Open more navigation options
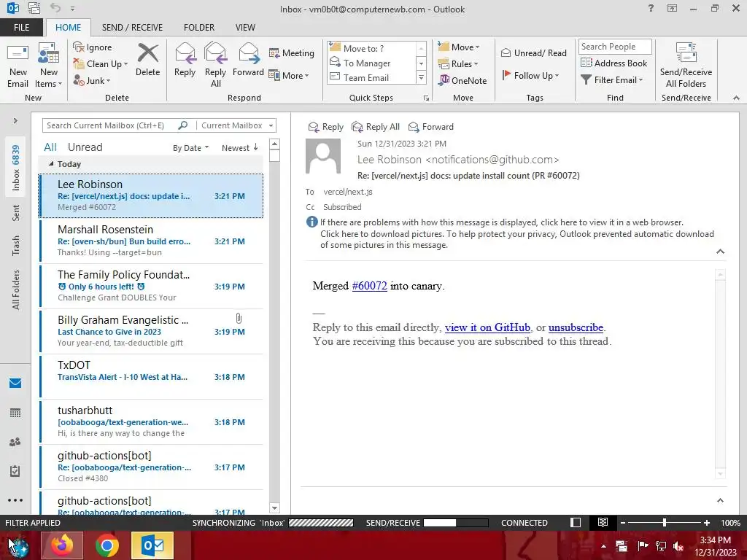747x560 pixels. click(15, 500)
